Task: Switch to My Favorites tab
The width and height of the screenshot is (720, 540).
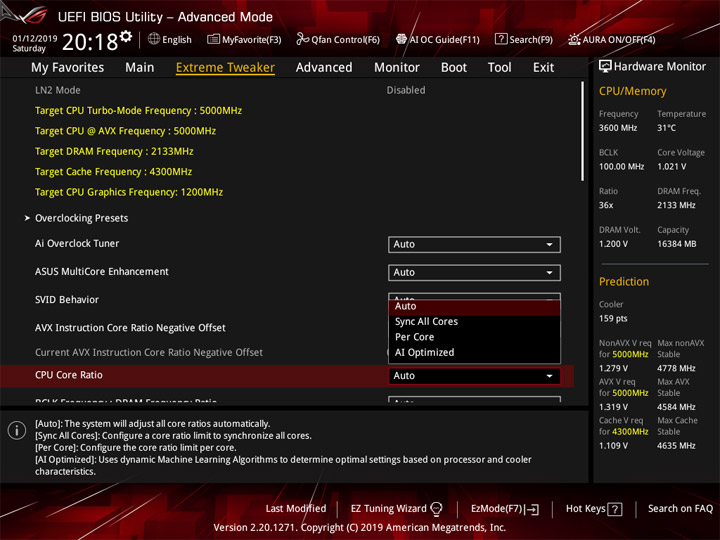Action: tap(68, 68)
